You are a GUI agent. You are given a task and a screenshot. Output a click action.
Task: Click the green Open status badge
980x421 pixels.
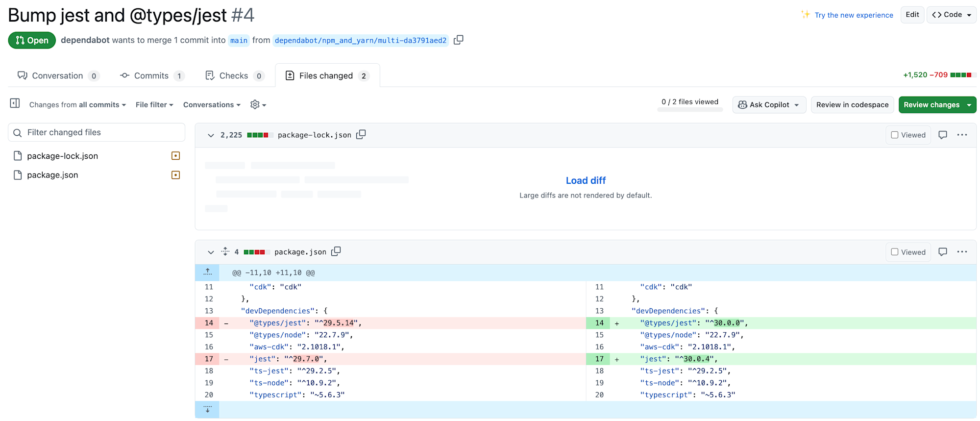click(x=32, y=40)
